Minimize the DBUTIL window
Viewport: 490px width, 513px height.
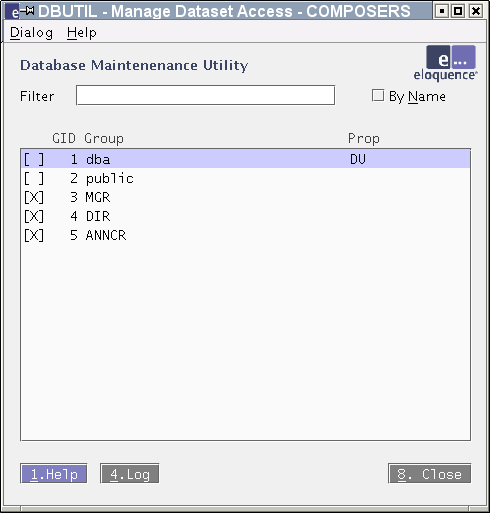pos(442,11)
